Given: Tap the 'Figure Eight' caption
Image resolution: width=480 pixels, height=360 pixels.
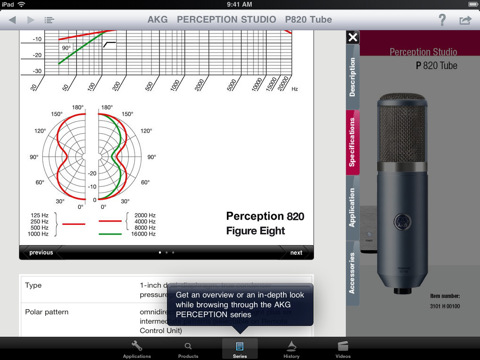Looking at the screenshot, I should click(x=255, y=231).
